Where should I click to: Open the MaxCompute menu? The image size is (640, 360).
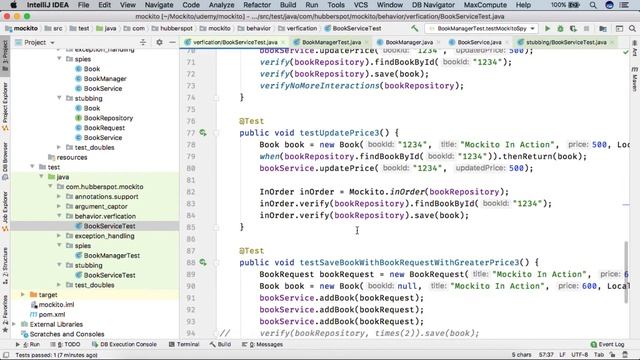pos(485,5)
